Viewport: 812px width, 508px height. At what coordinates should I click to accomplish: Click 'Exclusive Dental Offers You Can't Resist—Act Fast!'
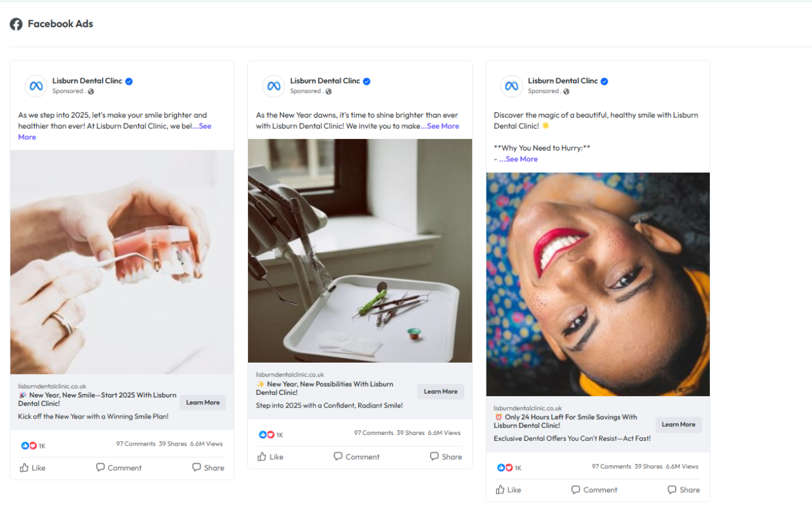click(x=572, y=439)
